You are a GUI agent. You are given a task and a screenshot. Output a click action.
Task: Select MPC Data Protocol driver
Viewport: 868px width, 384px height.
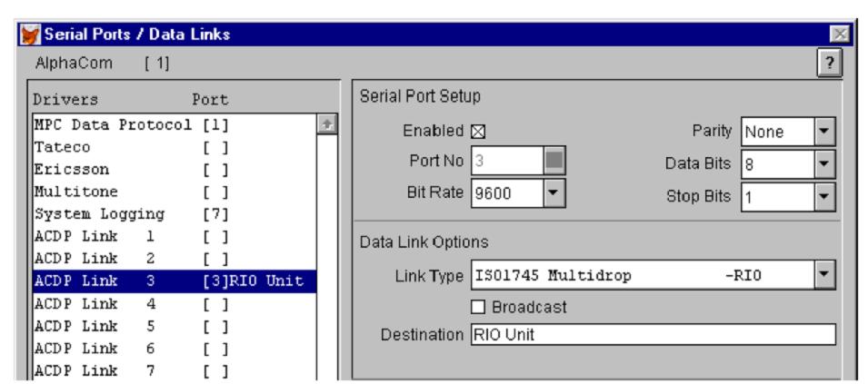pyautogui.click(x=175, y=125)
